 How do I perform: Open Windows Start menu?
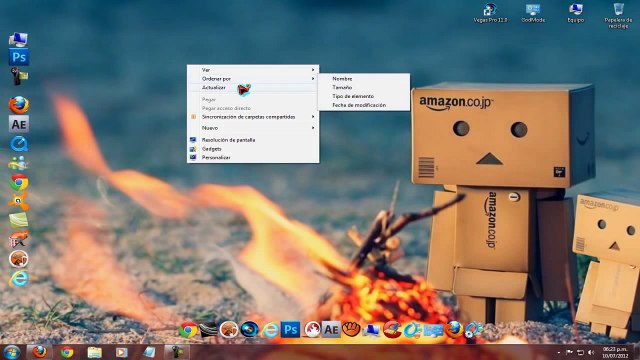coord(12,352)
